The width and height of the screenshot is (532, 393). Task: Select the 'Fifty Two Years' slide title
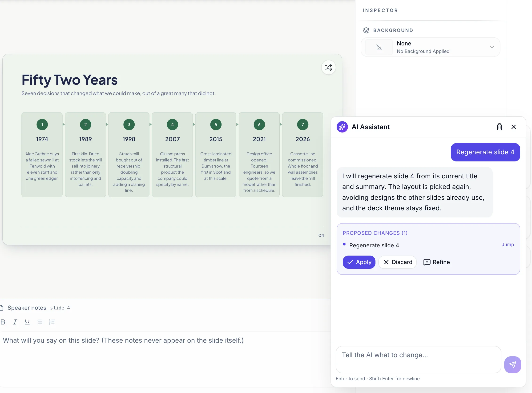[69, 80]
